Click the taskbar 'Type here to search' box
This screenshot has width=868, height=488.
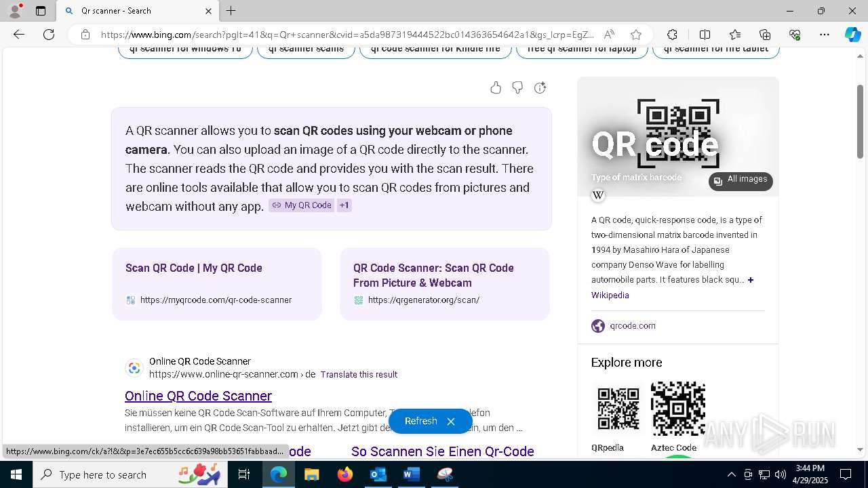point(131,474)
